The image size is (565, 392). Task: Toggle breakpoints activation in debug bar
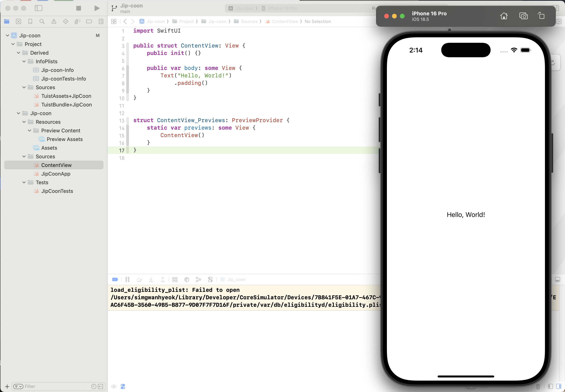[x=115, y=279]
